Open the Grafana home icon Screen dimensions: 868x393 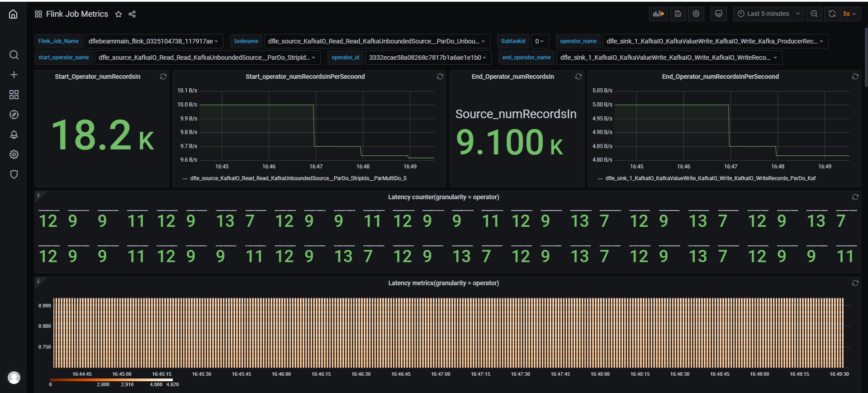pos(14,14)
